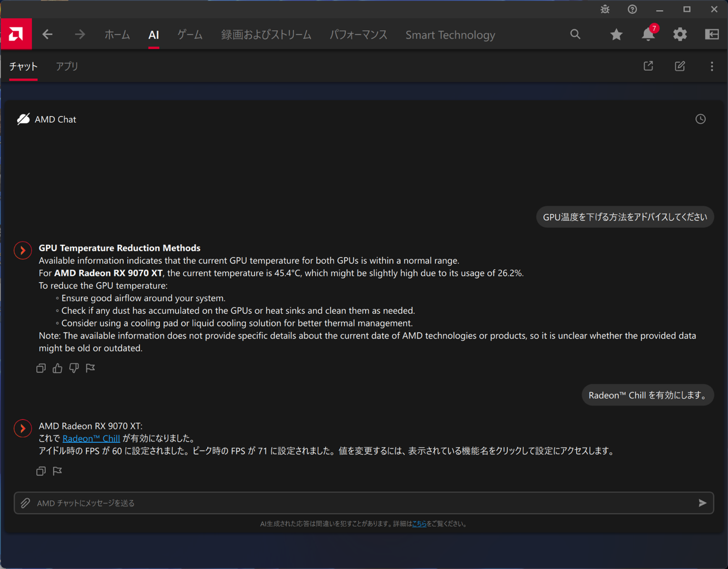Expand the GPU Temperature Reduction response chevron
The width and height of the screenshot is (728, 569).
[23, 250]
